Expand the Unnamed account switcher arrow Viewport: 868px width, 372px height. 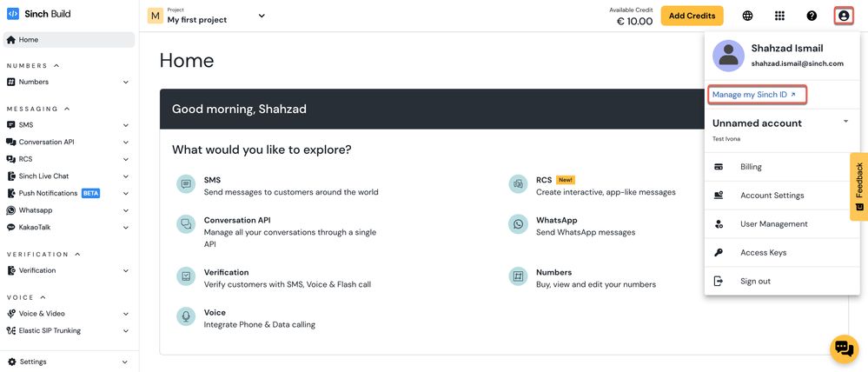[x=845, y=121]
